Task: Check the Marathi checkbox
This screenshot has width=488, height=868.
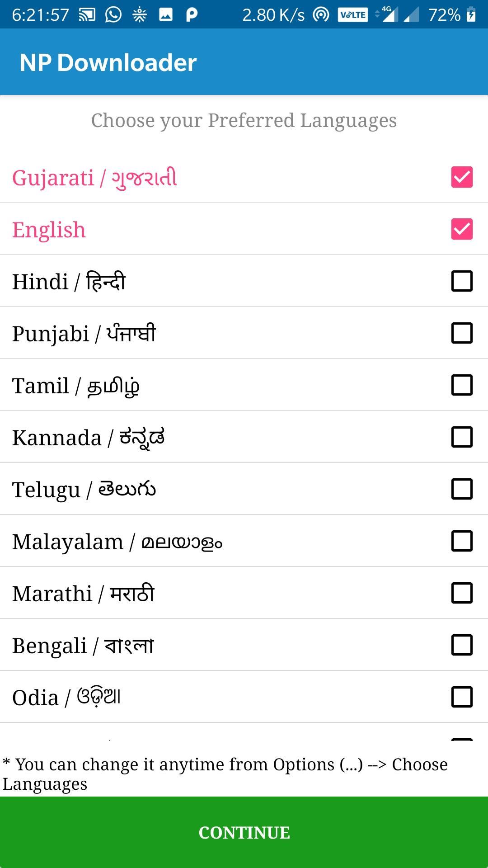Action: pos(462,593)
